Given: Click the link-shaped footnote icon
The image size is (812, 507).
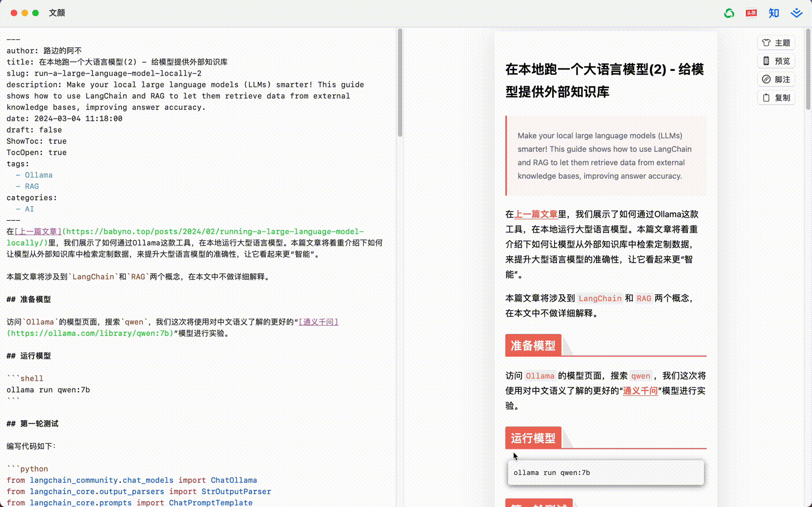Looking at the screenshot, I should pyautogui.click(x=766, y=79).
